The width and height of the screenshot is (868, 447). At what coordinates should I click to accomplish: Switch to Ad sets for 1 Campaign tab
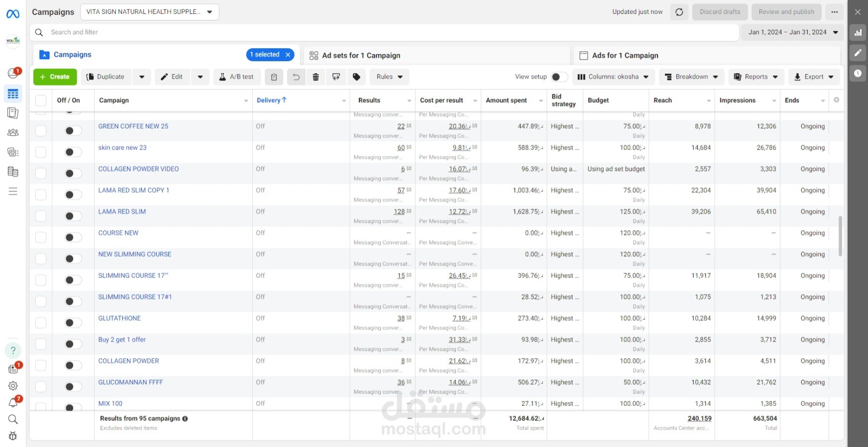(x=436, y=56)
